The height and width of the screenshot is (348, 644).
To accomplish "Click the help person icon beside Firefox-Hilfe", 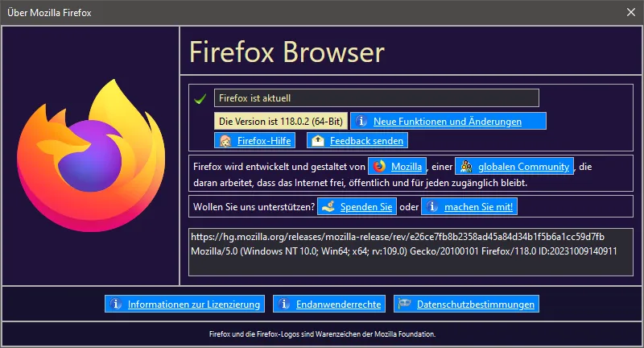I will click(x=225, y=141).
